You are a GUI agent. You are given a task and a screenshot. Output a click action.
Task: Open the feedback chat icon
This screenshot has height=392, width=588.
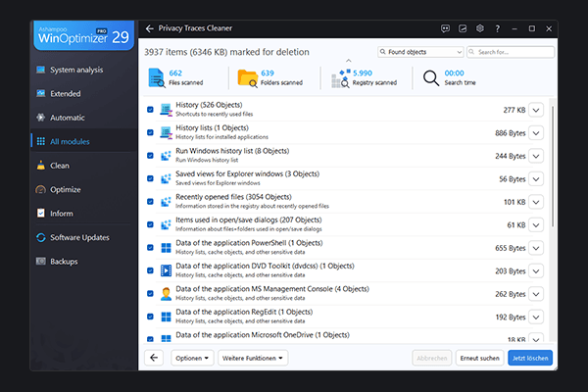pyautogui.click(x=445, y=28)
